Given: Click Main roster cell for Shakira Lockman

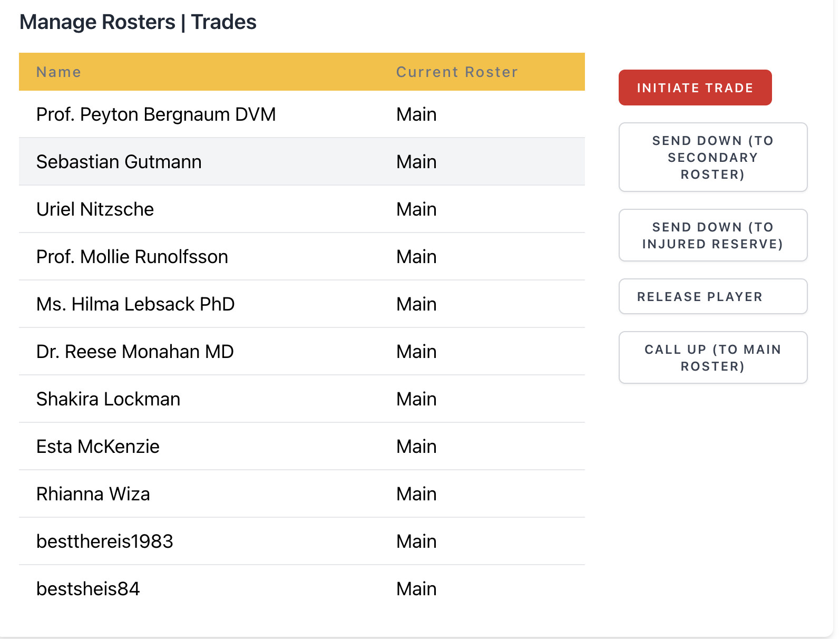Looking at the screenshot, I should [x=416, y=399].
